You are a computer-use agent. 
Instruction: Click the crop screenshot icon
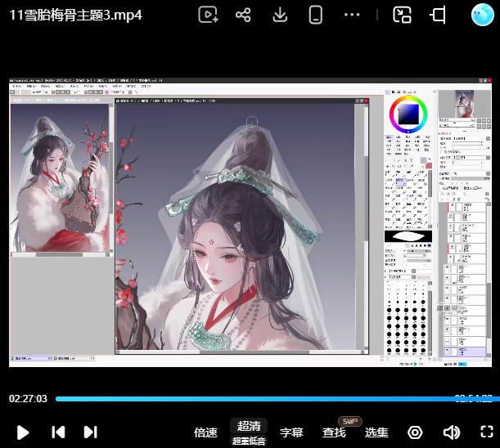pyautogui.click(x=438, y=15)
